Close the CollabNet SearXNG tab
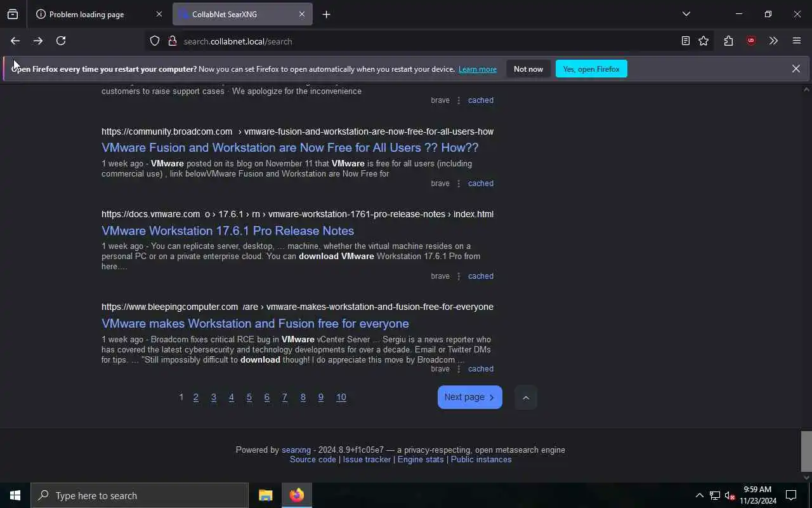Image resolution: width=812 pixels, height=508 pixels. coord(302,14)
